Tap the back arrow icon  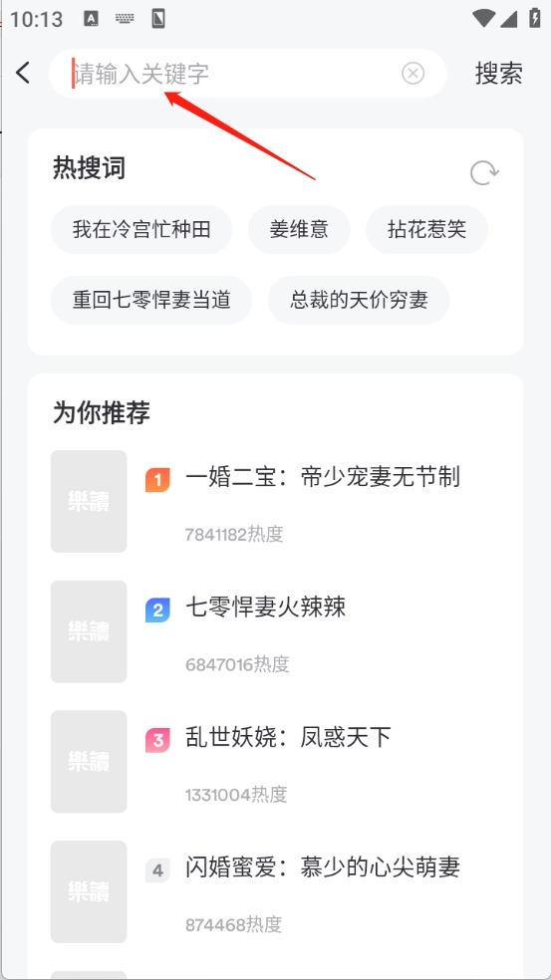click(x=23, y=73)
